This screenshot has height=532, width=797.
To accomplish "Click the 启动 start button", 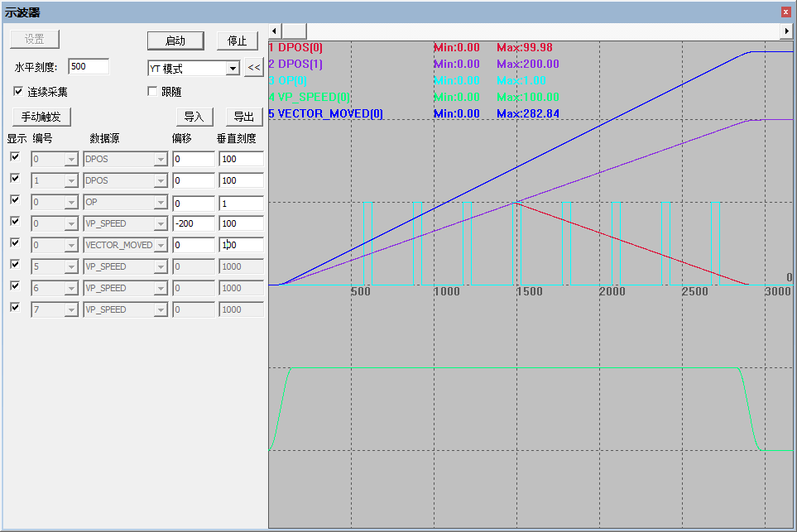I will 175,41.
